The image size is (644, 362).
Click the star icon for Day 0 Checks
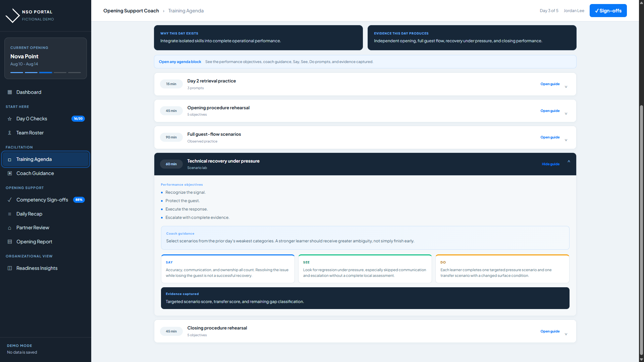(10, 119)
